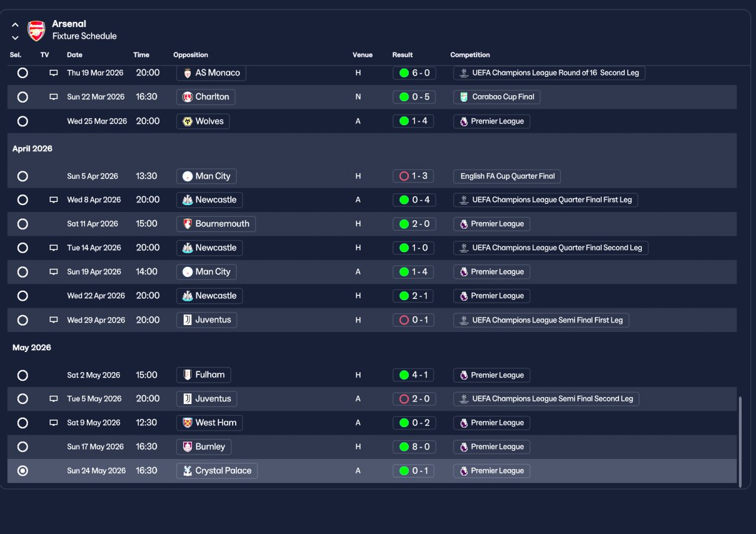
Task: Click TV icon on Tue 14 Apr row
Action: pyautogui.click(x=54, y=248)
